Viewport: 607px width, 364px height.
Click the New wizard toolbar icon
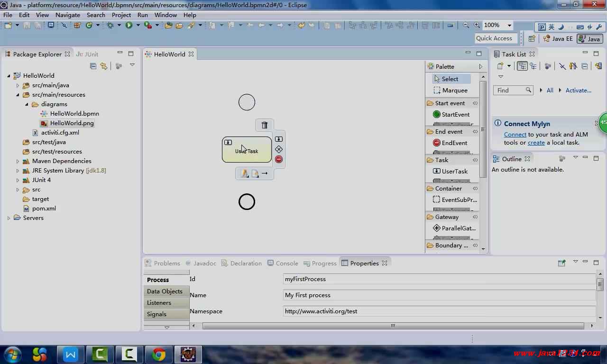(x=8, y=25)
